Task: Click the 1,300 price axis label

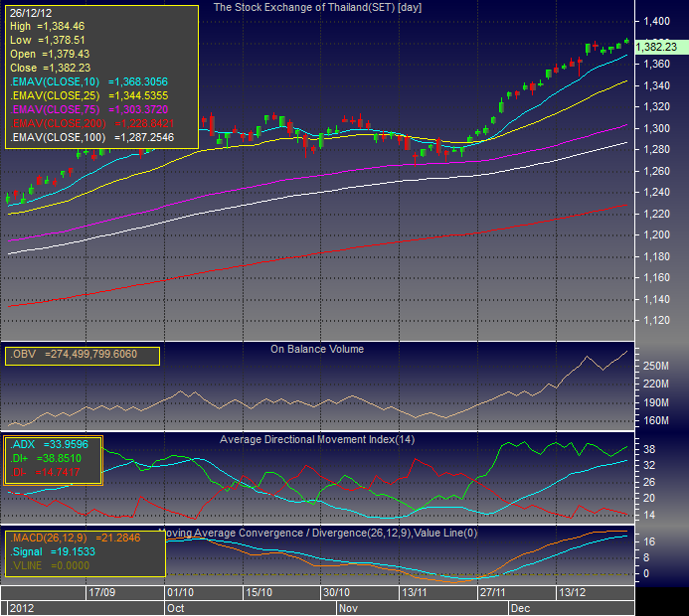Action: point(656,128)
